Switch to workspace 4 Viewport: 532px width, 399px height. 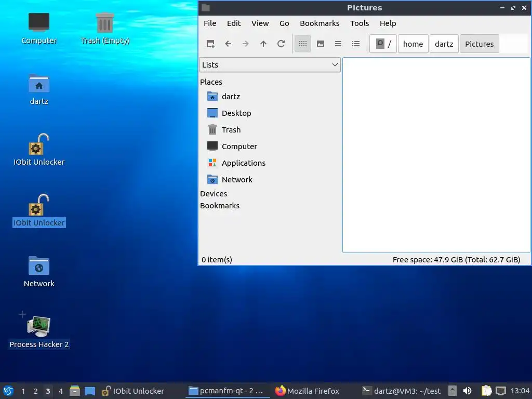[x=60, y=391]
